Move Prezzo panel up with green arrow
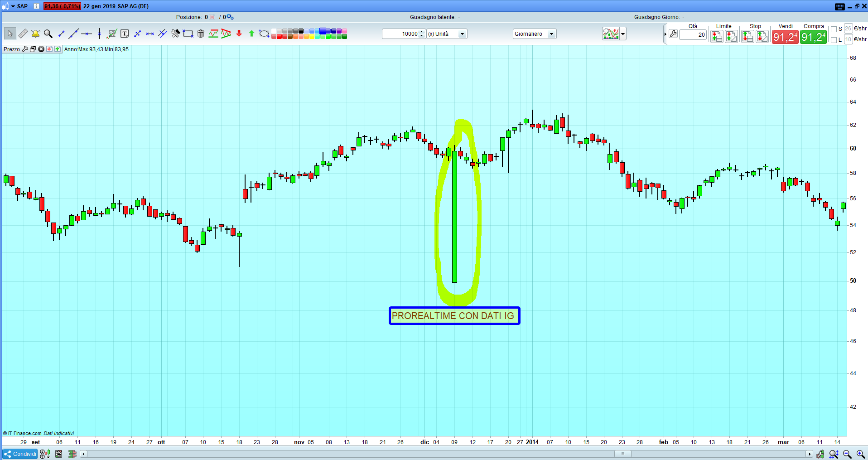The height and width of the screenshot is (460, 868). 58,49
